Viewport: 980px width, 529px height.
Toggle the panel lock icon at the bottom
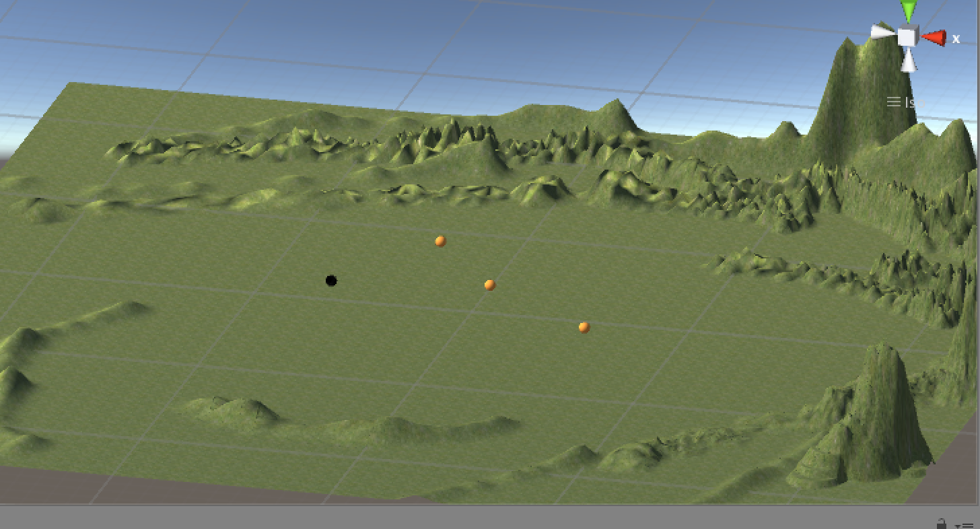point(942,524)
